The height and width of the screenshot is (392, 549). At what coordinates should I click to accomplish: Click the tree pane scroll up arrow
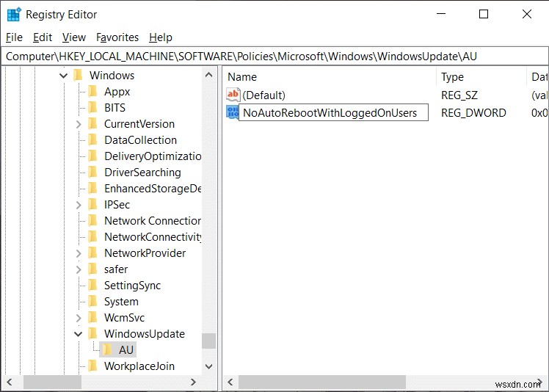point(208,75)
